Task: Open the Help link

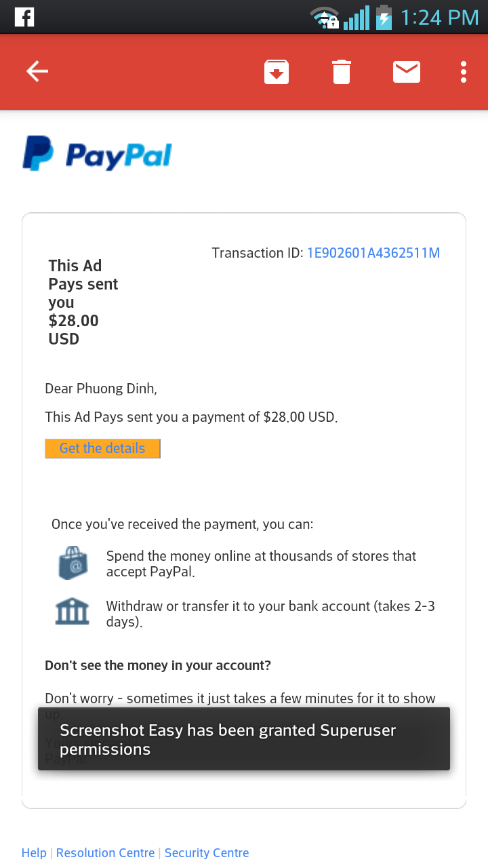Action: [34, 853]
